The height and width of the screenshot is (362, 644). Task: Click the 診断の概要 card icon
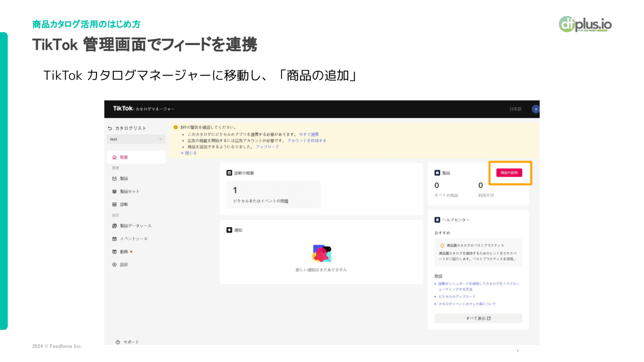pos(229,173)
